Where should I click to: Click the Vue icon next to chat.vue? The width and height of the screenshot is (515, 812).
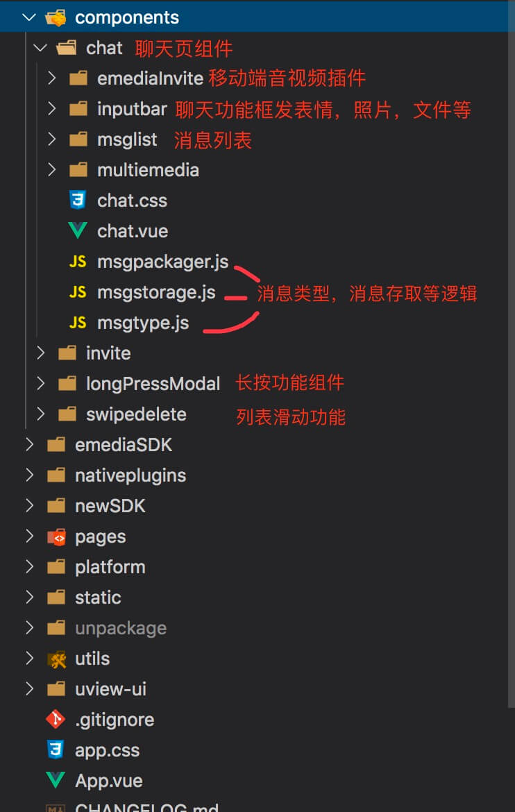pyautogui.click(x=78, y=231)
